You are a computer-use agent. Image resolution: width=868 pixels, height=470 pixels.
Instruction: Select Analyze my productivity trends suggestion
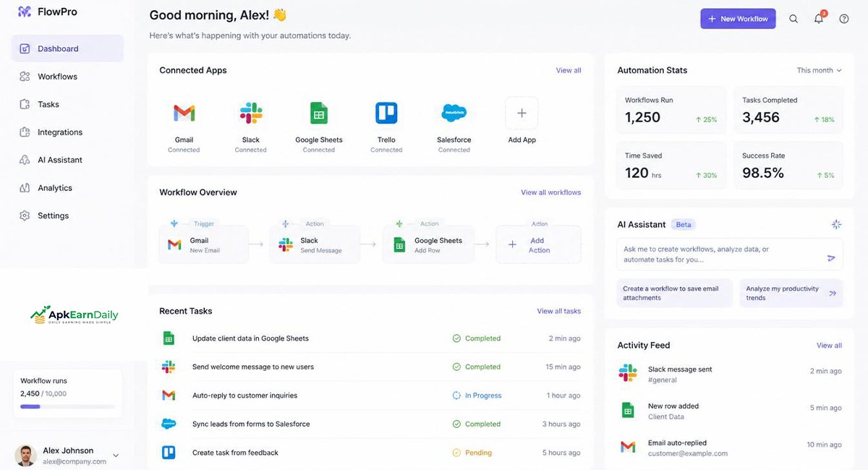791,293
